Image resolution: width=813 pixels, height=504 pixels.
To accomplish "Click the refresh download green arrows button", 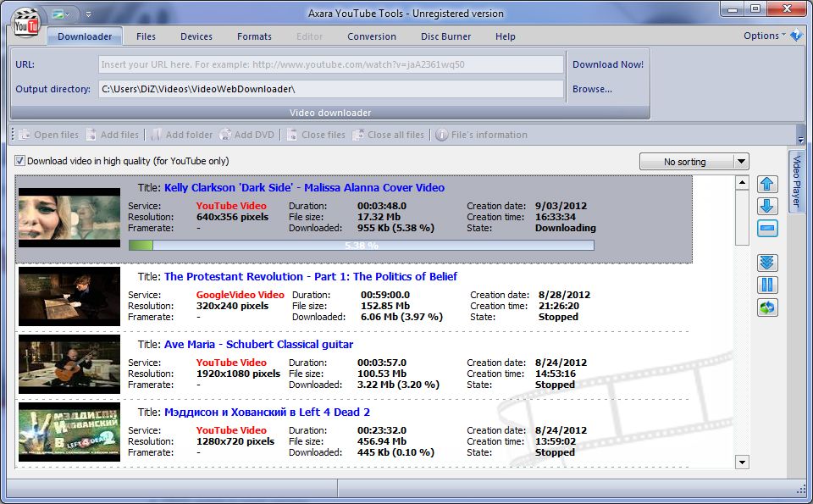I will click(x=767, y=307).
